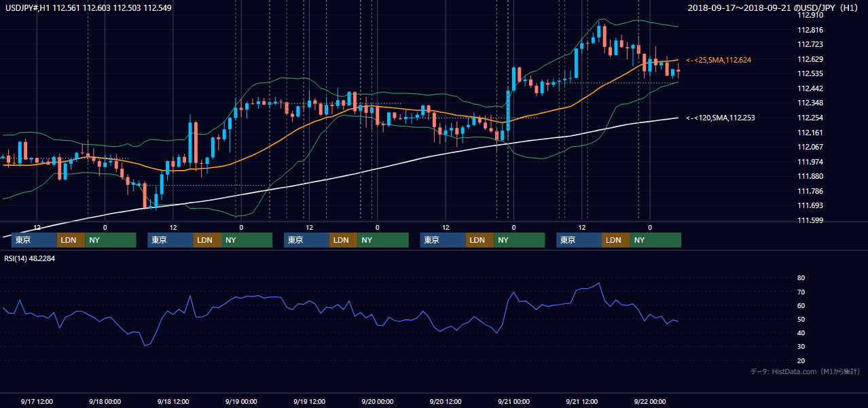Select price level 112.723 on the axis
This screenshot has height=408, width=868.
(x=810, y=44)
